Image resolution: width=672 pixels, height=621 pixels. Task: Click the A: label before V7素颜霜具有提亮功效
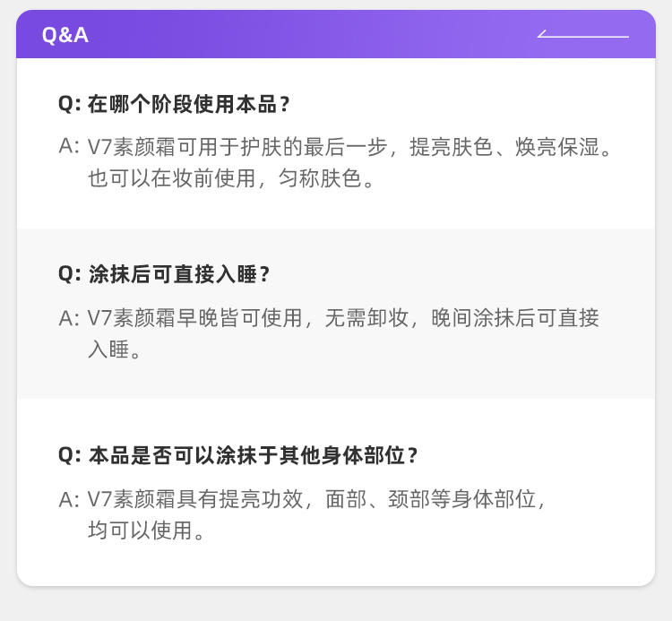pyautogui.click(x=69, y=499)
